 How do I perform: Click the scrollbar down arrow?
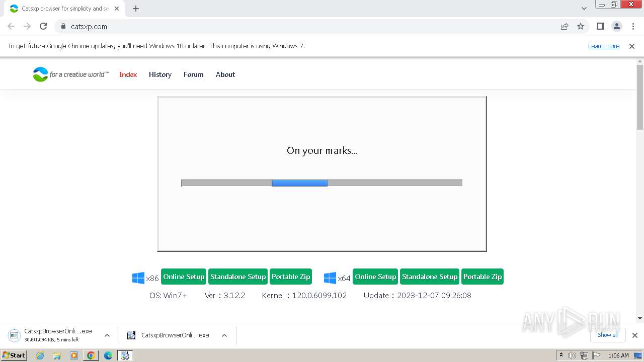640,318
